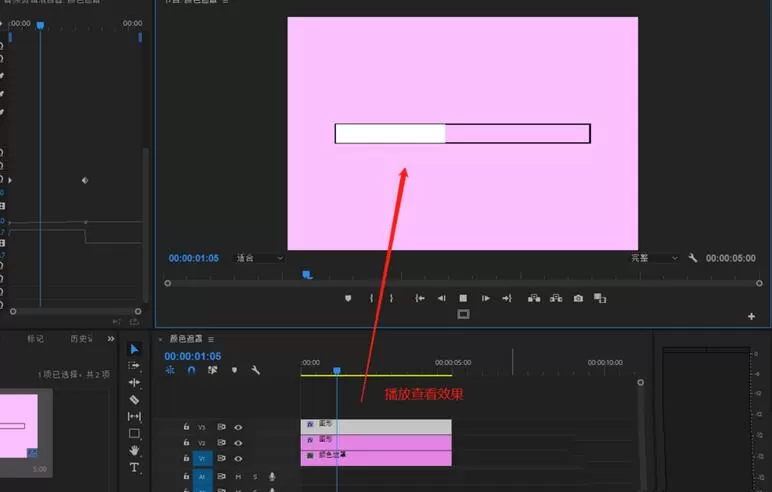Select the 颜色遮罩 clip on track V1

pos(376,458)
